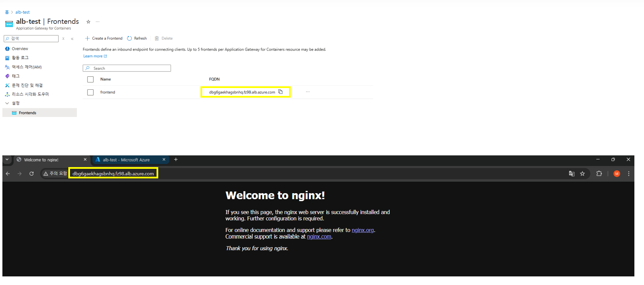The width and height of the screenshot is (644, 285).
Task: Focus the Frontends Search field
Action: pyautogui.click(x=127, y=68)
